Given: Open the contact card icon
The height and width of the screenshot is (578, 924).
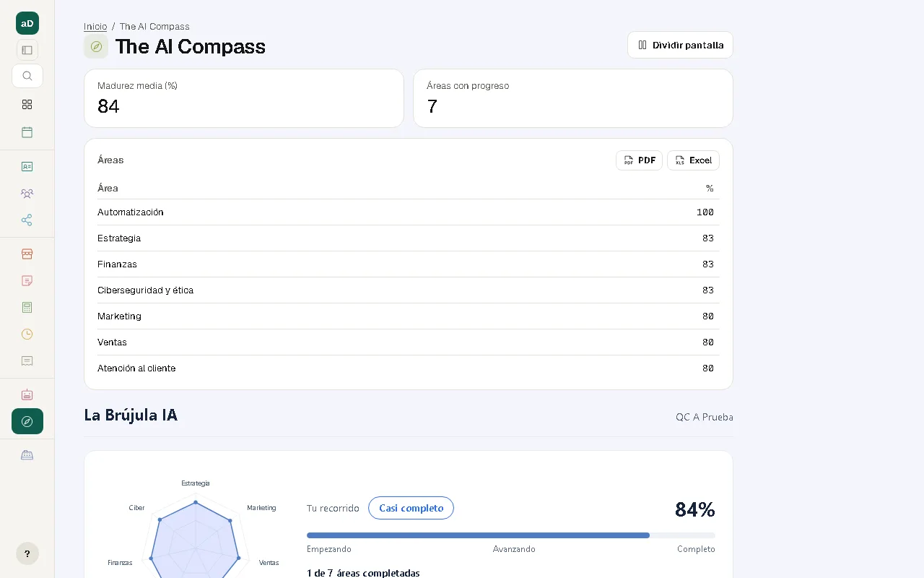Looking at the screenshot, I should point(27,166).
